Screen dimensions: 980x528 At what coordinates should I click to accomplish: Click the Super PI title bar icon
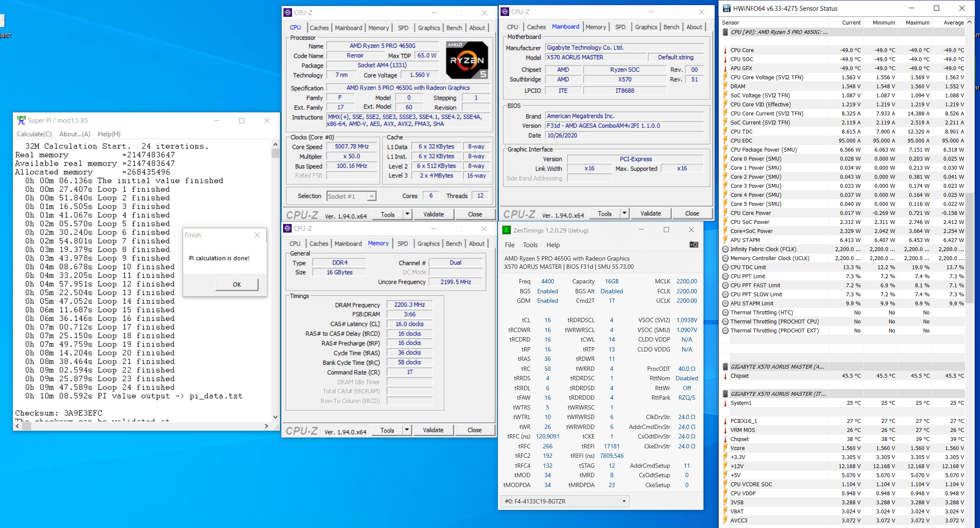click(21, 120)
